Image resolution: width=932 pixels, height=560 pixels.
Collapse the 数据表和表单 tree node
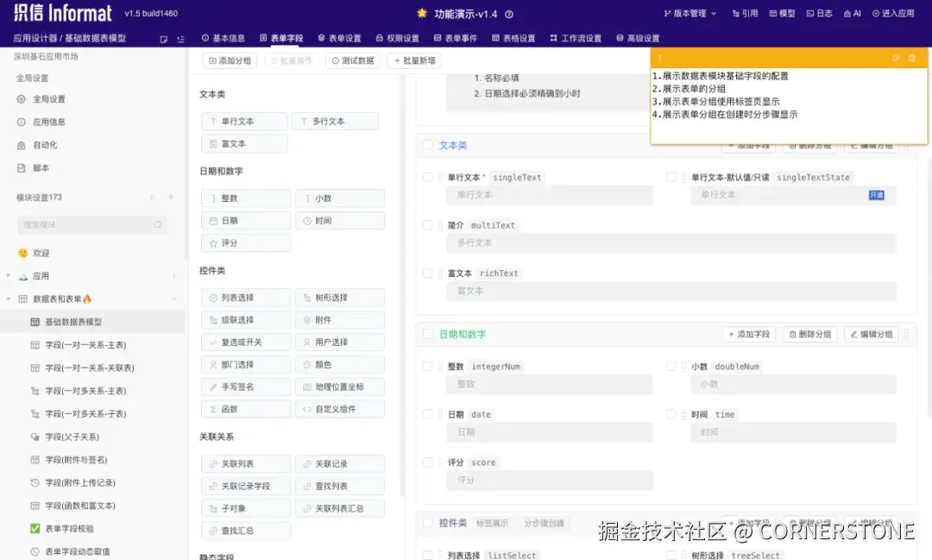(x=9, y=299)
